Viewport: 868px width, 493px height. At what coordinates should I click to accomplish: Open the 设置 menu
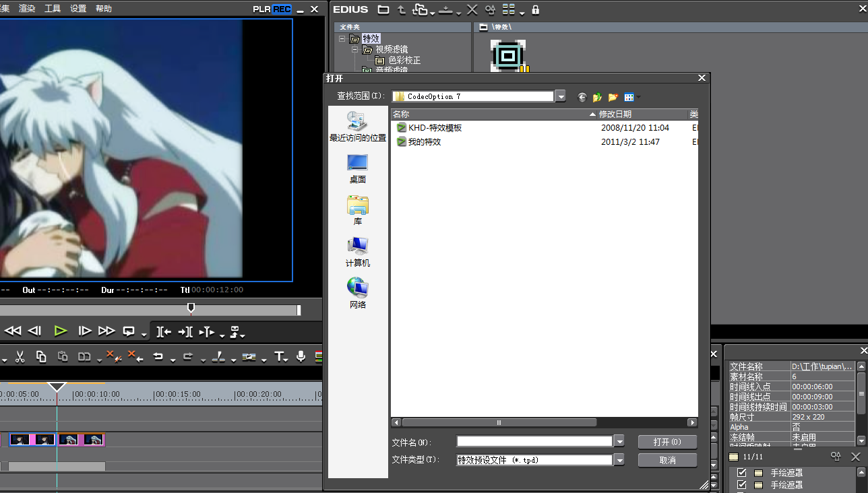coord(78,9)
